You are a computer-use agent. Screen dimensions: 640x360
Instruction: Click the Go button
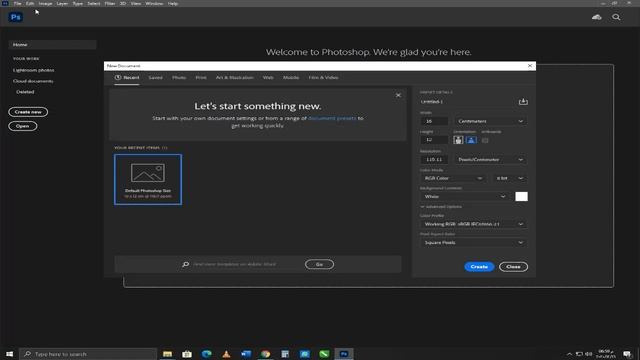[319, 264]
